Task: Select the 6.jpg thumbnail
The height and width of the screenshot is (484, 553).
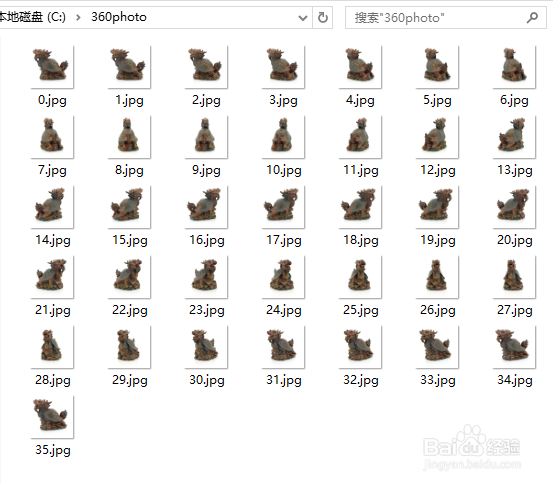Action: point(514,67)
